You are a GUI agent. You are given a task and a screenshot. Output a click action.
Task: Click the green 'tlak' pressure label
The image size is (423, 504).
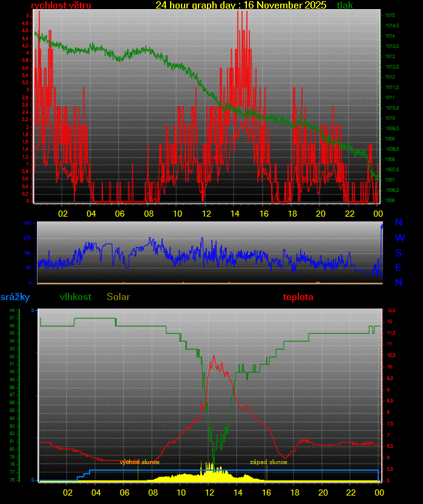(345, 5)
